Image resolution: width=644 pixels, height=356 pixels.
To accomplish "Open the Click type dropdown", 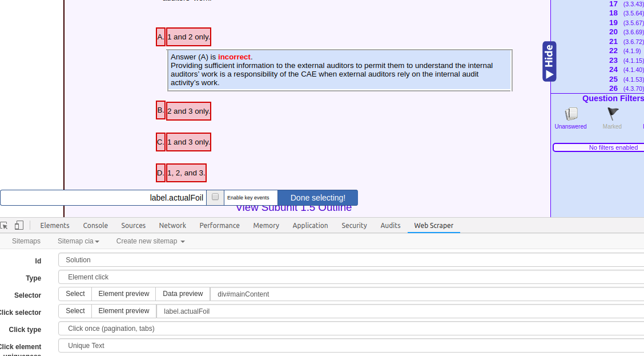I will click(351, 329).
